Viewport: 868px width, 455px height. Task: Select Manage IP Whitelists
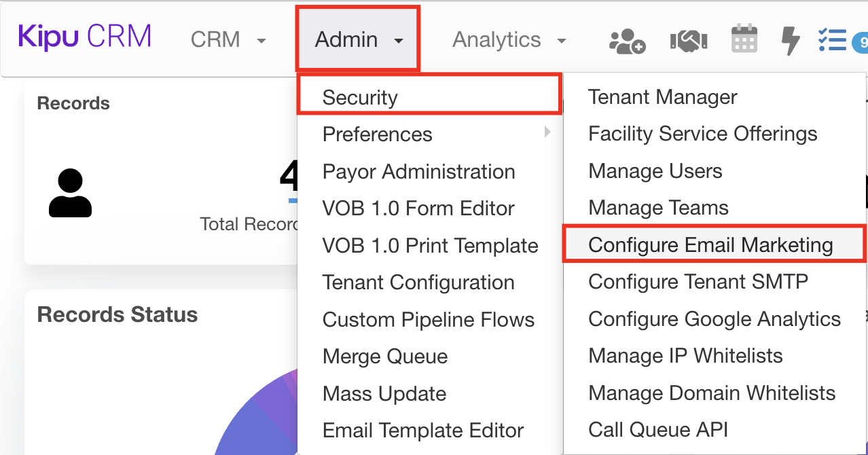(x=685, y=356)
